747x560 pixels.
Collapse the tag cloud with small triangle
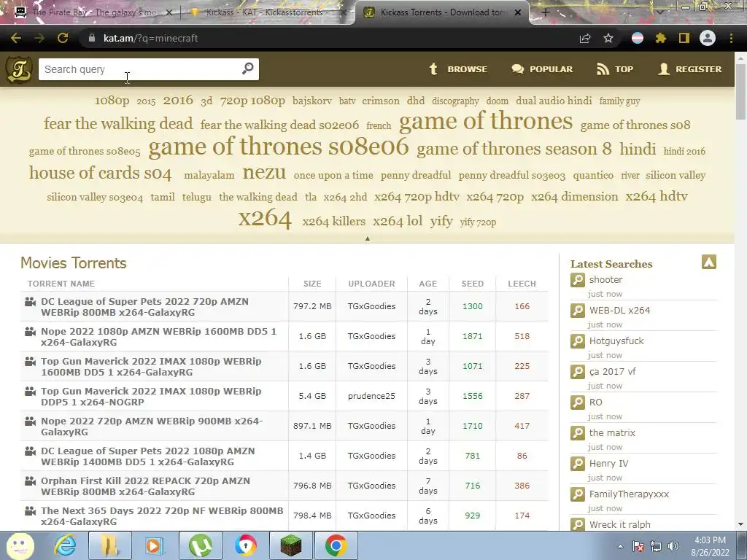click(x=368, y=238)
